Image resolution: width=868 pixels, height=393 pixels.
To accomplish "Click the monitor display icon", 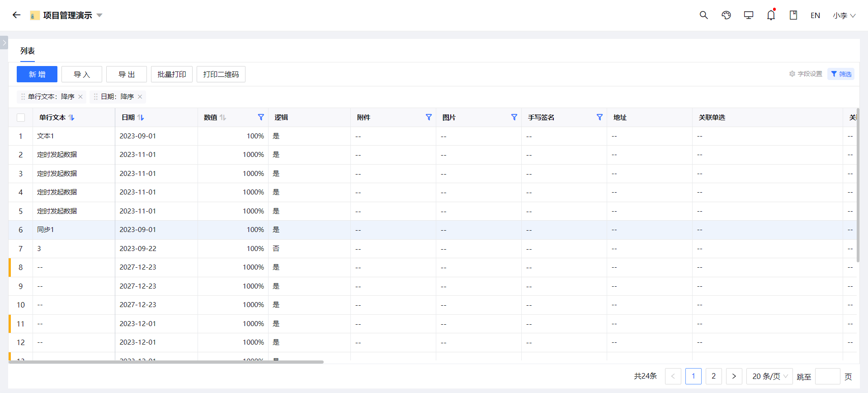I will [x=749, y=15].
